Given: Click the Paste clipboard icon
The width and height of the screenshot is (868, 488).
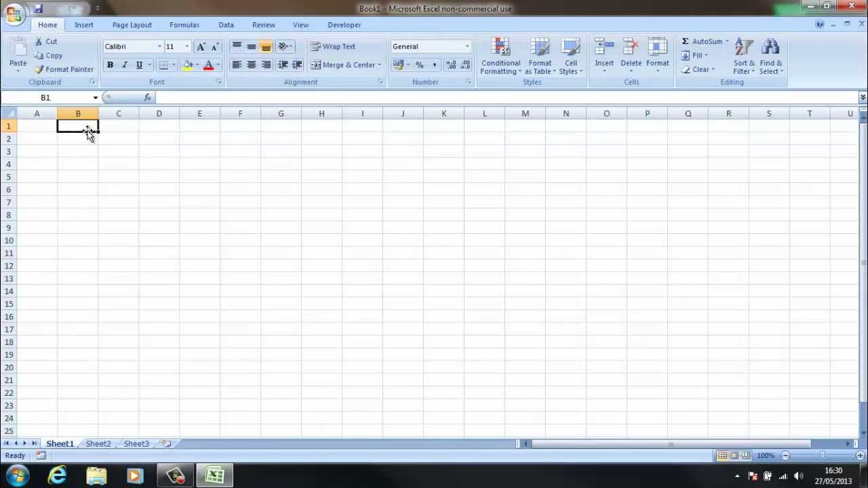Looking at the screenshot, I should 18,48.
